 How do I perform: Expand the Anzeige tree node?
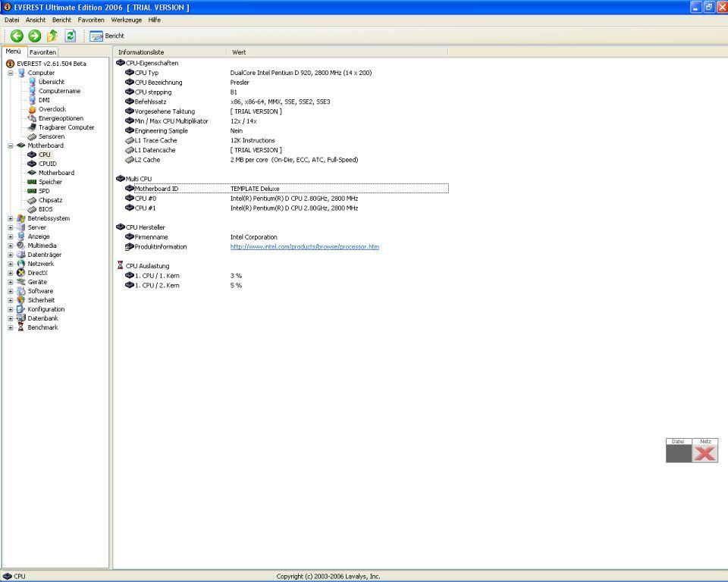point(10,236)
